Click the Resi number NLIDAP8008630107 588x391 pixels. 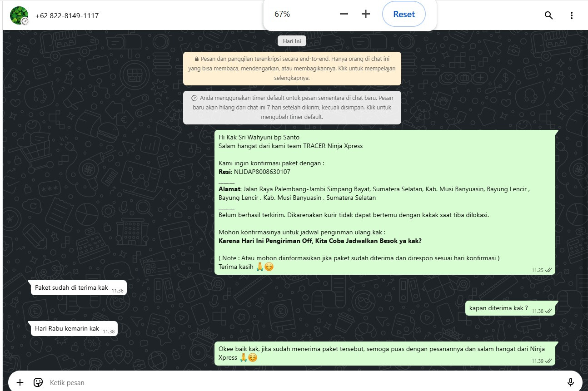click(x=262, y=172)
